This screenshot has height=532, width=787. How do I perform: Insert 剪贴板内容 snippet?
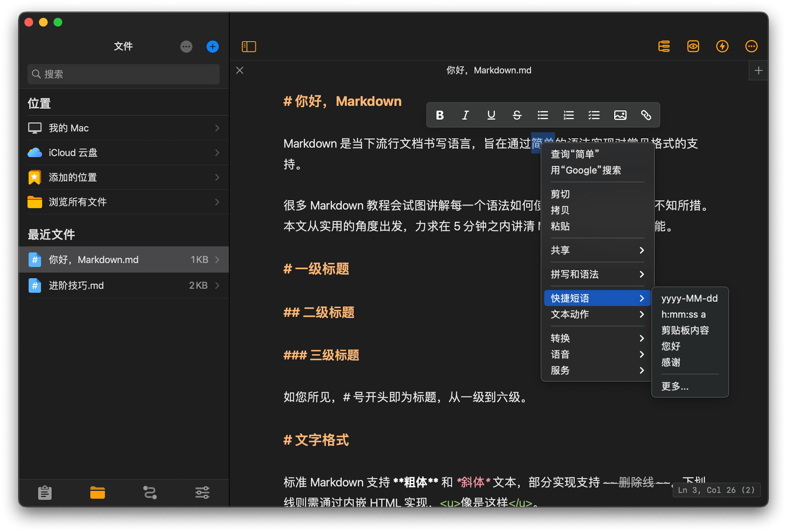[690, 330]
